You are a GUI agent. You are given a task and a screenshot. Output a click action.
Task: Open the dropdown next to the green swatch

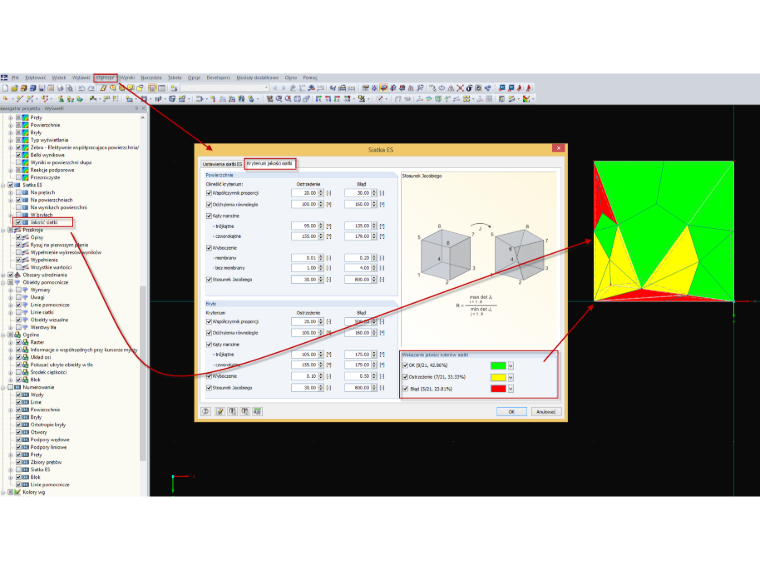coord(510,365)
